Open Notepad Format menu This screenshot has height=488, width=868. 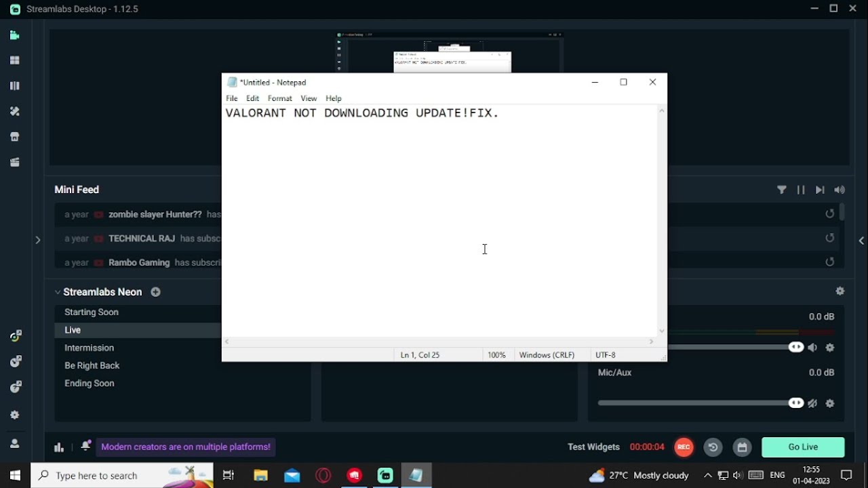(280, 98)
